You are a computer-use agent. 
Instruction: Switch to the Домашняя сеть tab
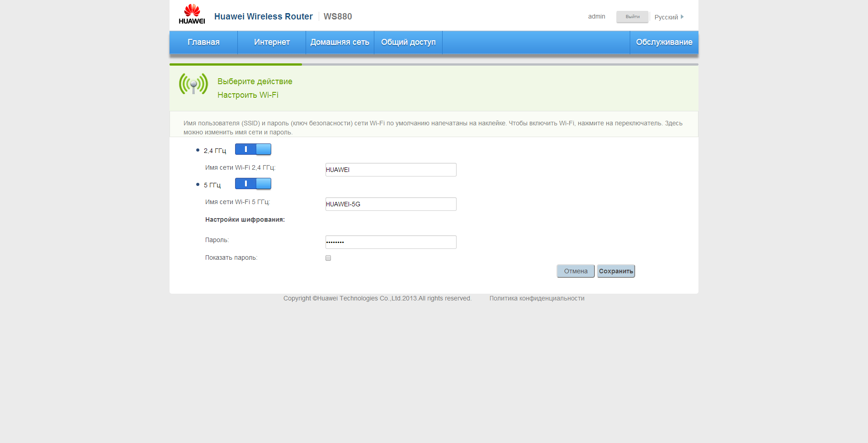tap(340, 42)
